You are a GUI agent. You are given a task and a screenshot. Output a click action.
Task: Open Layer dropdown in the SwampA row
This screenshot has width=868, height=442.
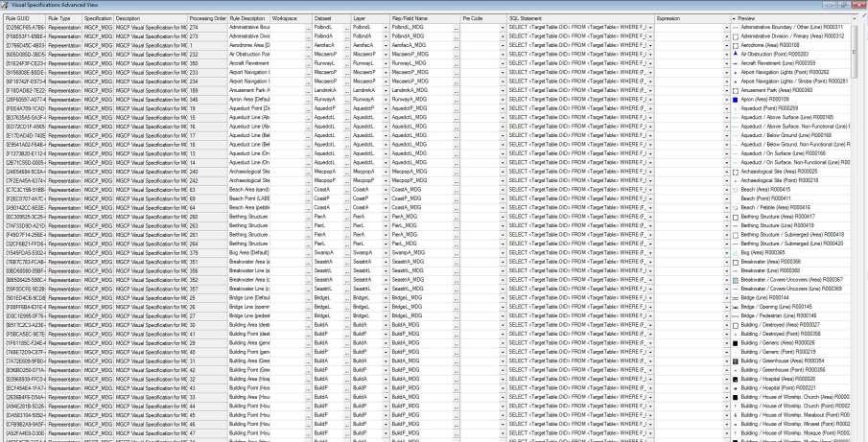pyautogui.click(x=386, y=253)
